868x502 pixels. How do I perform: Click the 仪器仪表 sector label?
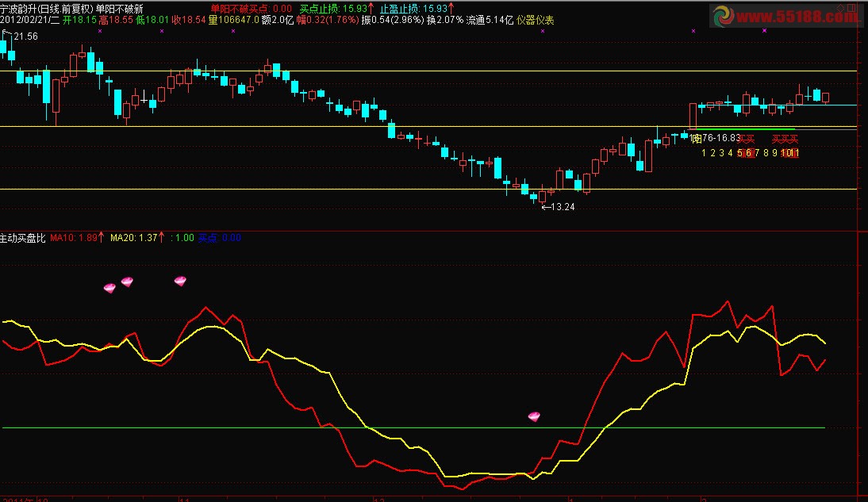tap(536, 20)
